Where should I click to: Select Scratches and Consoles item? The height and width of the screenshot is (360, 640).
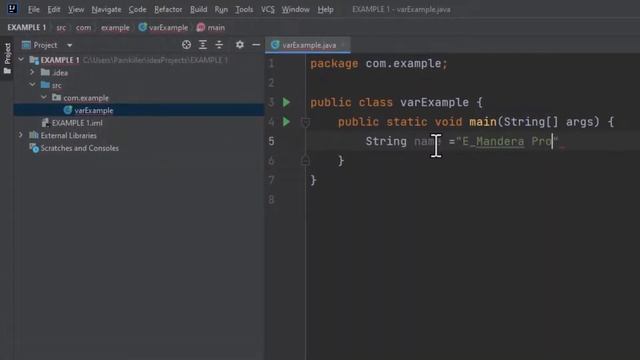tap(74, 148)
